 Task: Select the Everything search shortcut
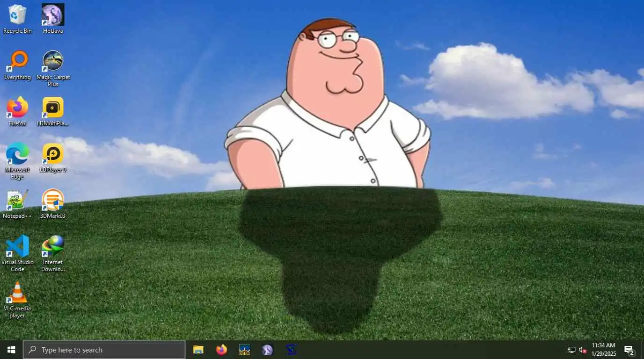17,65
